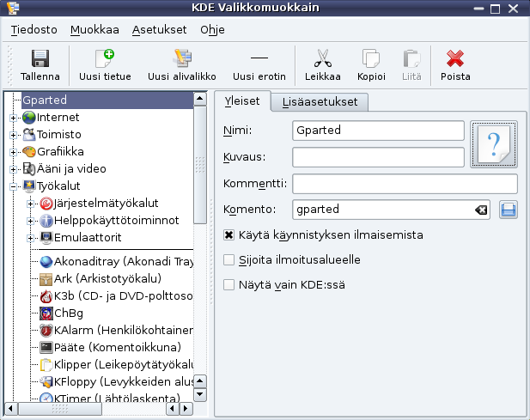
Task: Add a submenu with Uusi alivalikko
Action: tap(182, 65)
